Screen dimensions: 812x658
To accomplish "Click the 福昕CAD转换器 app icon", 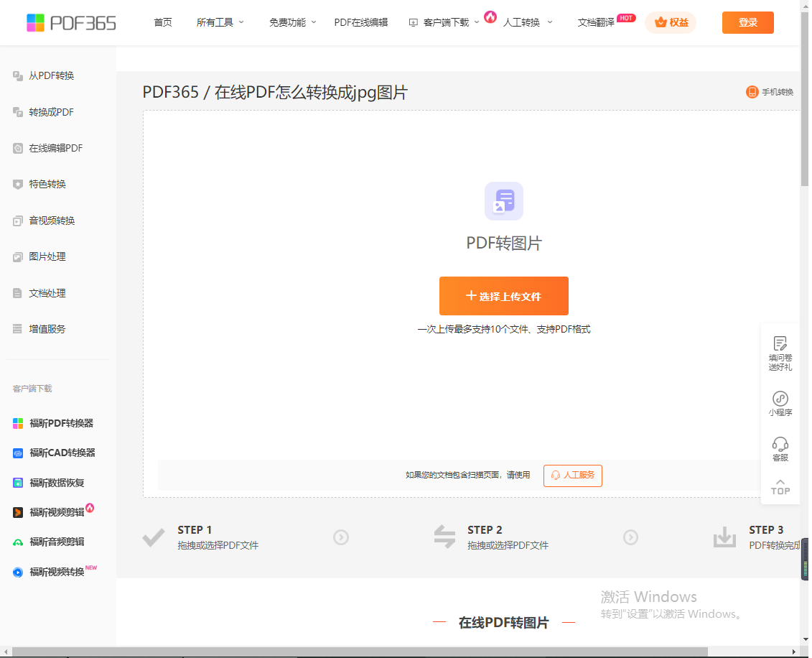I will coord(18,453).
